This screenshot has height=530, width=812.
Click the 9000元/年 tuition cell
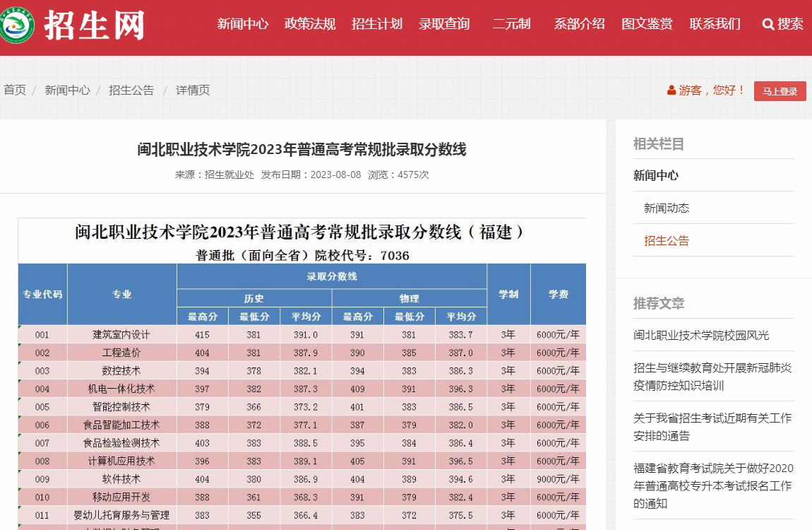coord(559,479)
